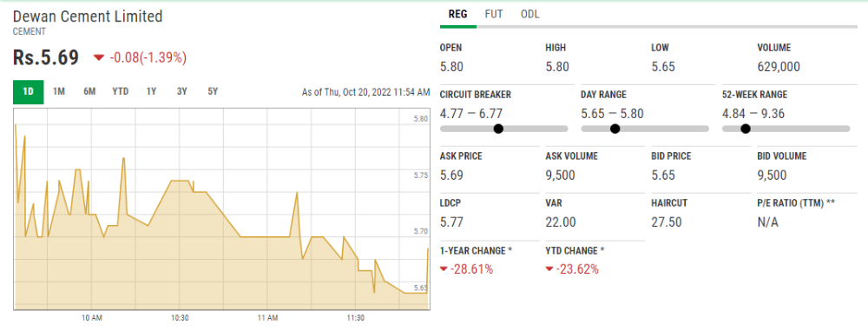Click the CIRCUIT BREAKER heading
Viewport: 868px width, 331px height.
(476, 95)
